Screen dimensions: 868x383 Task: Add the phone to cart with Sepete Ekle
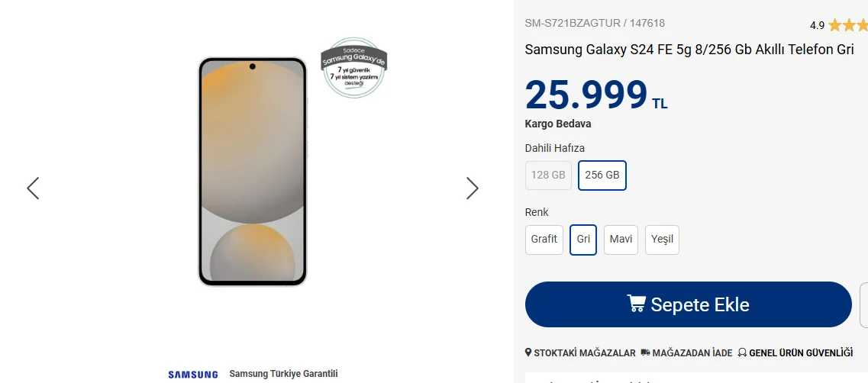688,304
